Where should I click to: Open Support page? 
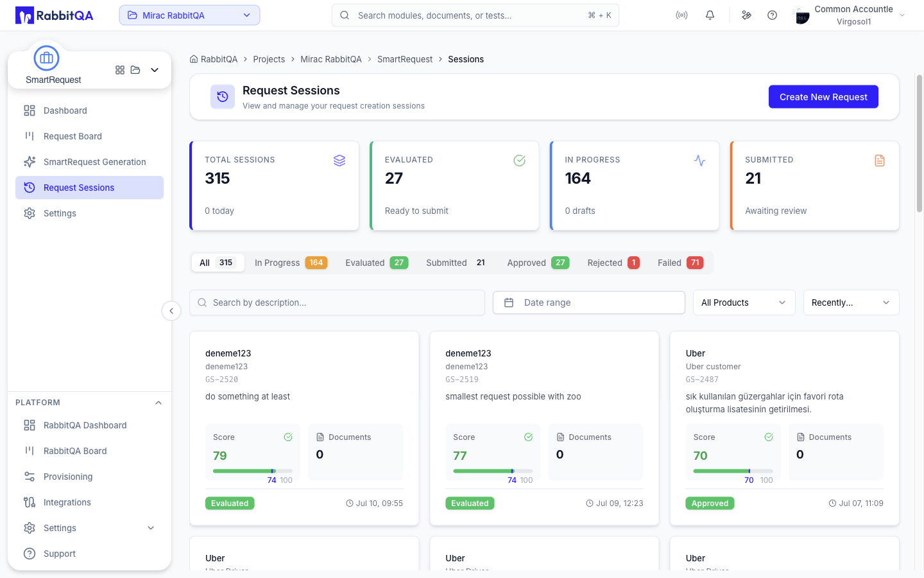click(x=89, y=554)
